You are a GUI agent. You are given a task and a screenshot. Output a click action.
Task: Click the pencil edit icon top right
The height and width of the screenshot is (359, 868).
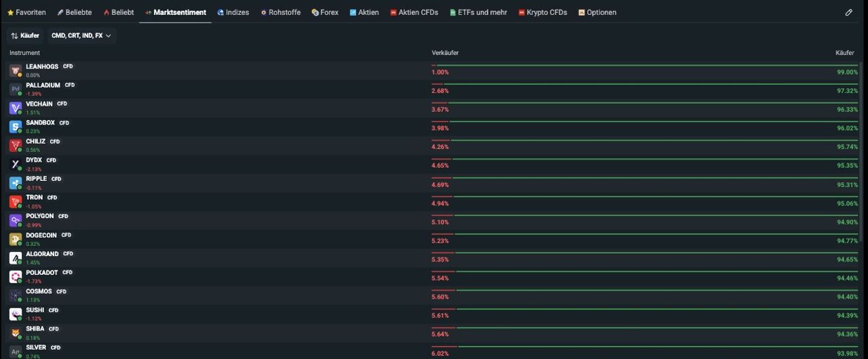[849, 12]
